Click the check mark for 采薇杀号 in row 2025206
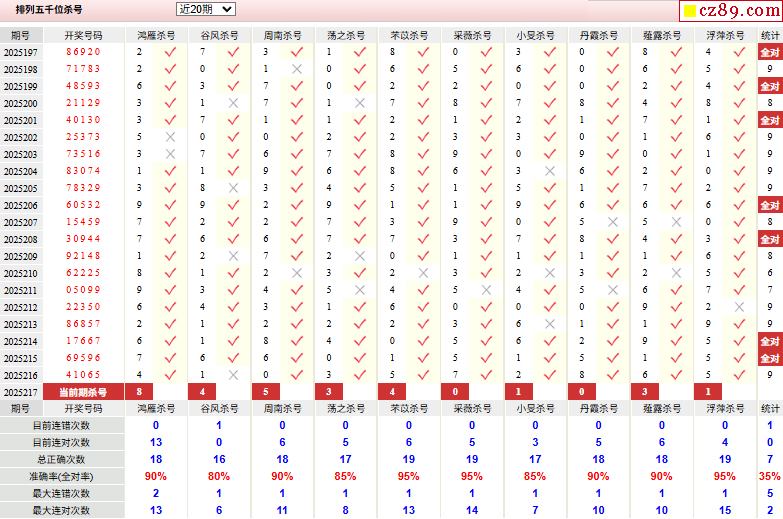 pos(486,205)
